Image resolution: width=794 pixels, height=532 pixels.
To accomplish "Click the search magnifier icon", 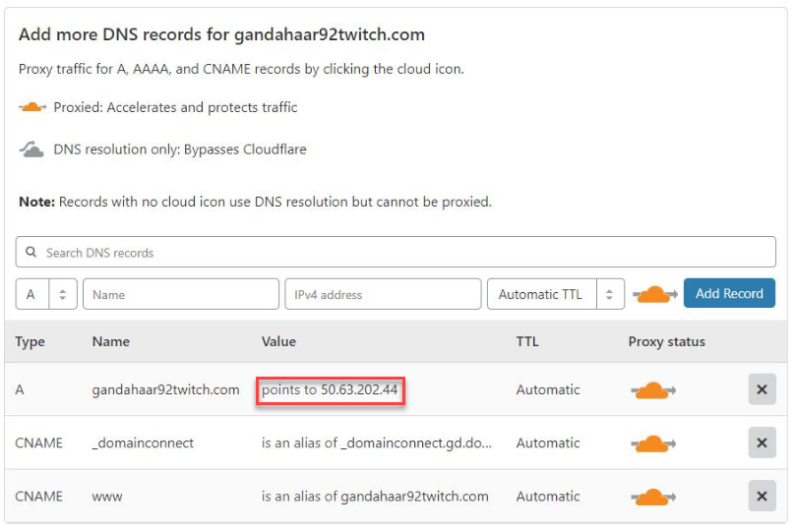I will [31, 252].
